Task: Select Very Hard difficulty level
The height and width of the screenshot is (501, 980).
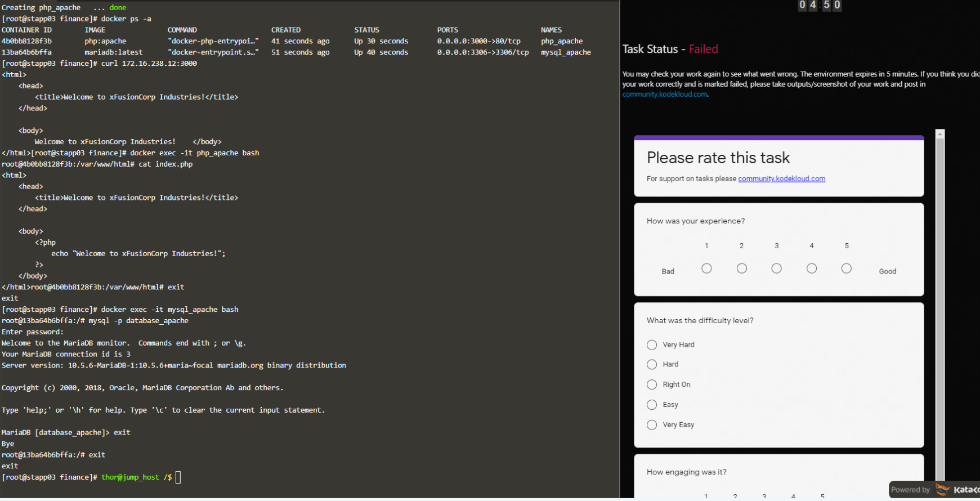Action: tap(652, 345)
